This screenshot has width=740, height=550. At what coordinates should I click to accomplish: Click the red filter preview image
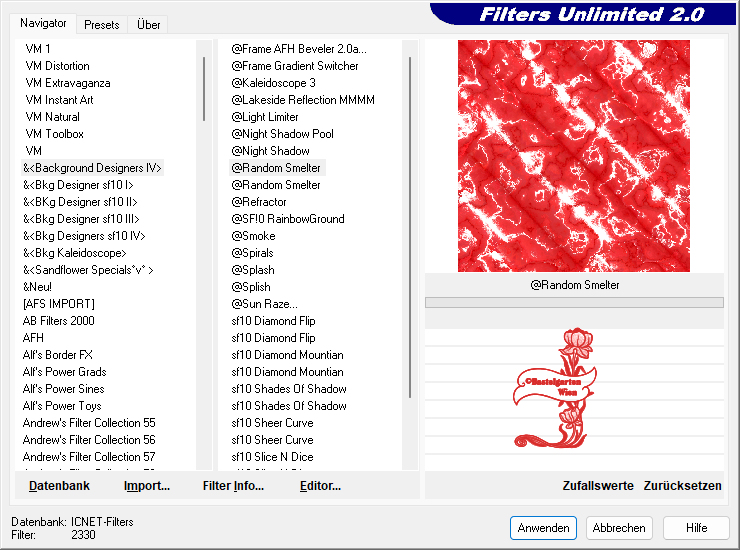click(574, 156)
